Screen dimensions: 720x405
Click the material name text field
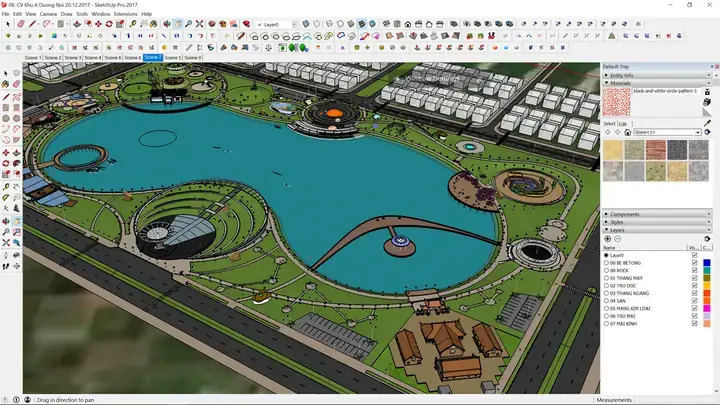coord(665,91)
